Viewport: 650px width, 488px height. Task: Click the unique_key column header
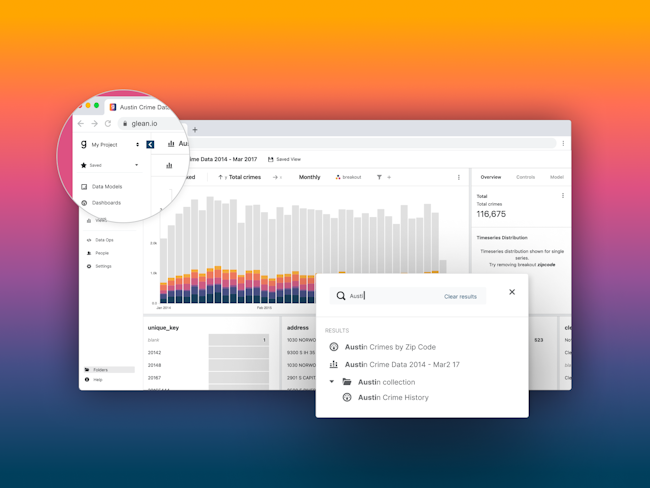pyautogui.click(x=163, y=328)
